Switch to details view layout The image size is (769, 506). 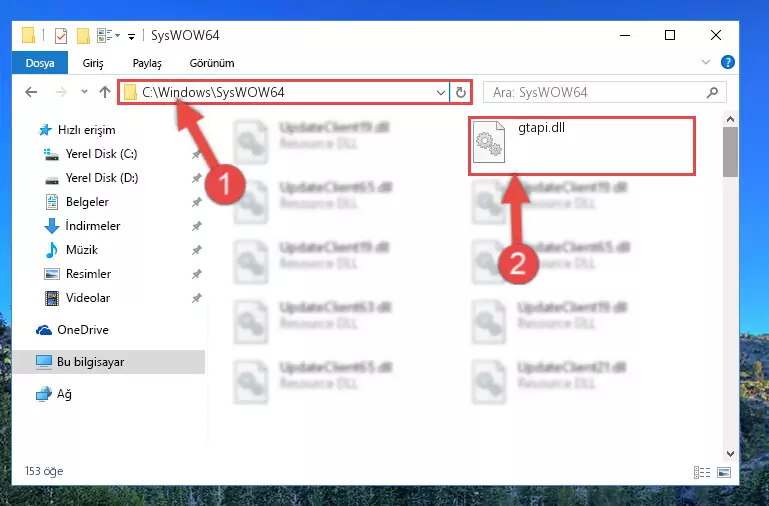click(x=702, y=472)
